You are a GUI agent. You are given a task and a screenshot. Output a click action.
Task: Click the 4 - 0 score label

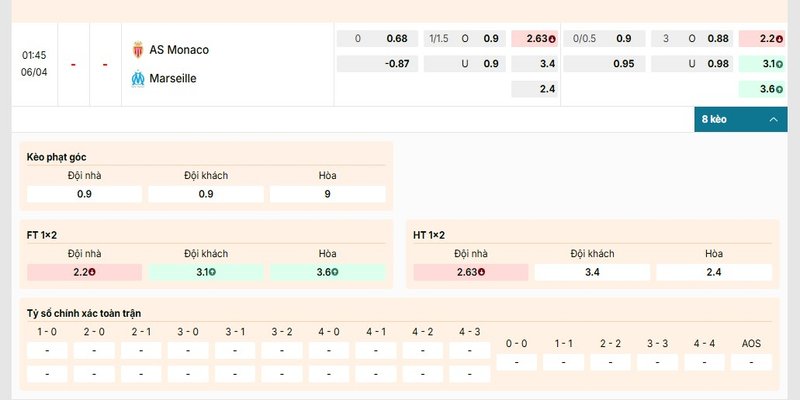(329, 332)
